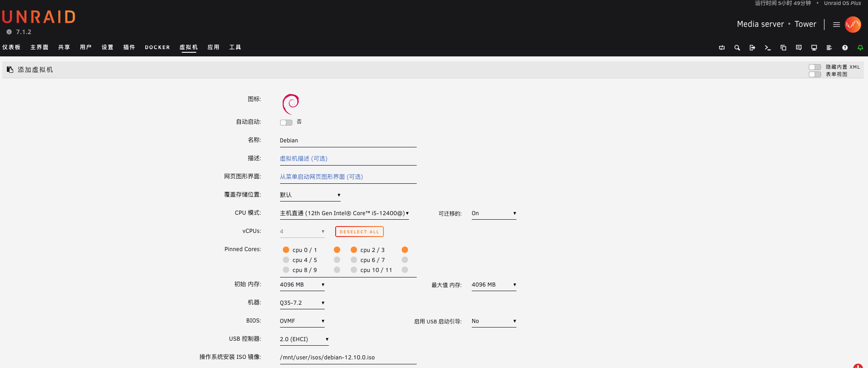Click the logout arrow icon

tap(752, 48)
